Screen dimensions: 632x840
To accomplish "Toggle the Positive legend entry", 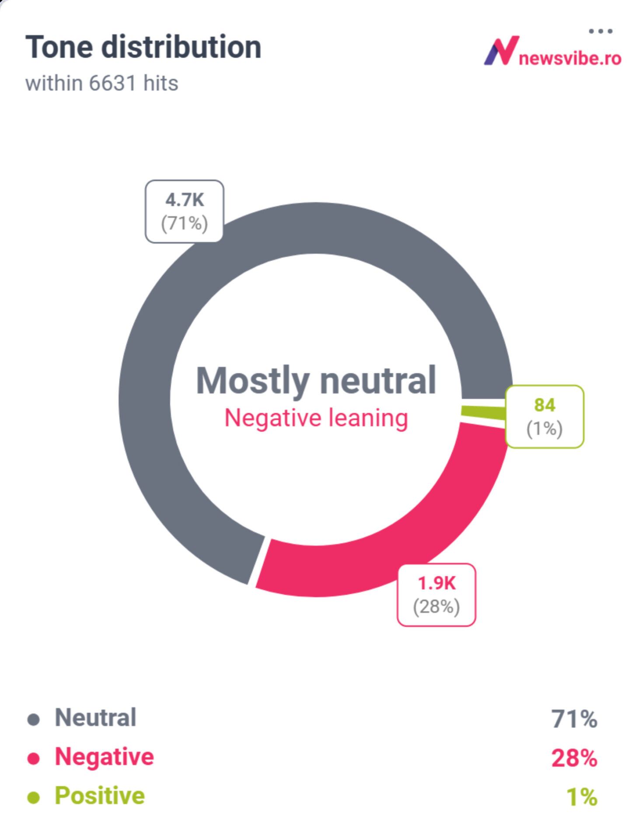I will (x=100, y=795).
